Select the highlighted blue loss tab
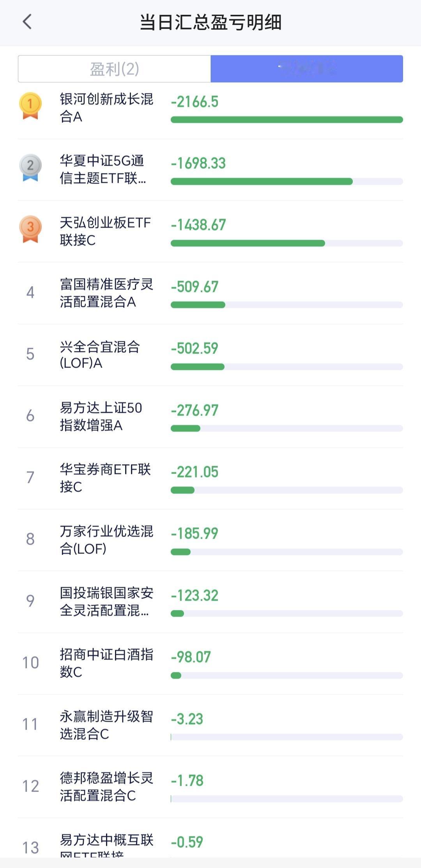Viewport: 421px width, 868px height. pos(307,69)
